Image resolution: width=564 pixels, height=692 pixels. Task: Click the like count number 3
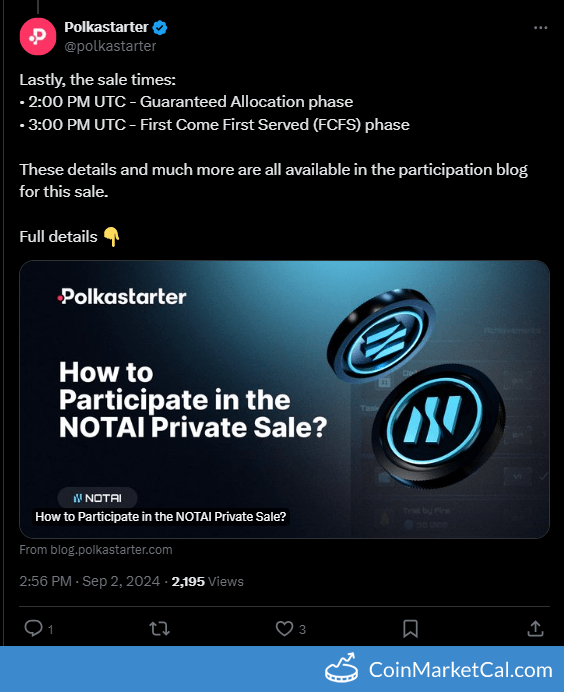[x=302, y=630]
